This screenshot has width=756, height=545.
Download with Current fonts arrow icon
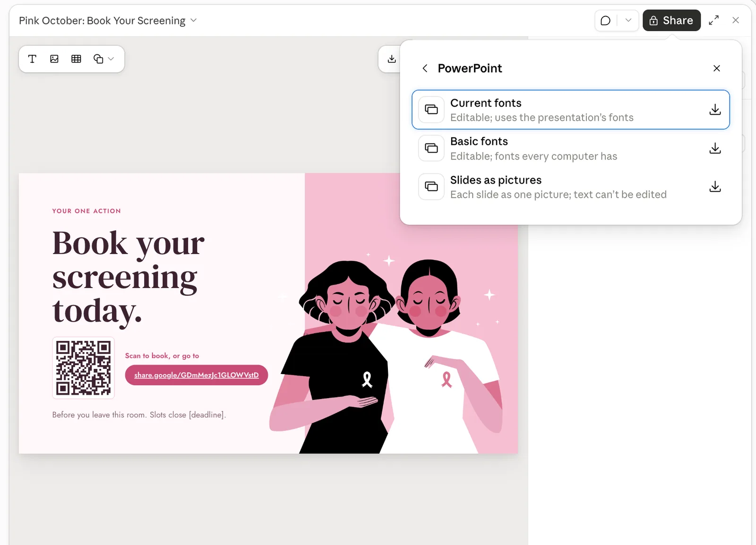coord(715,110)
